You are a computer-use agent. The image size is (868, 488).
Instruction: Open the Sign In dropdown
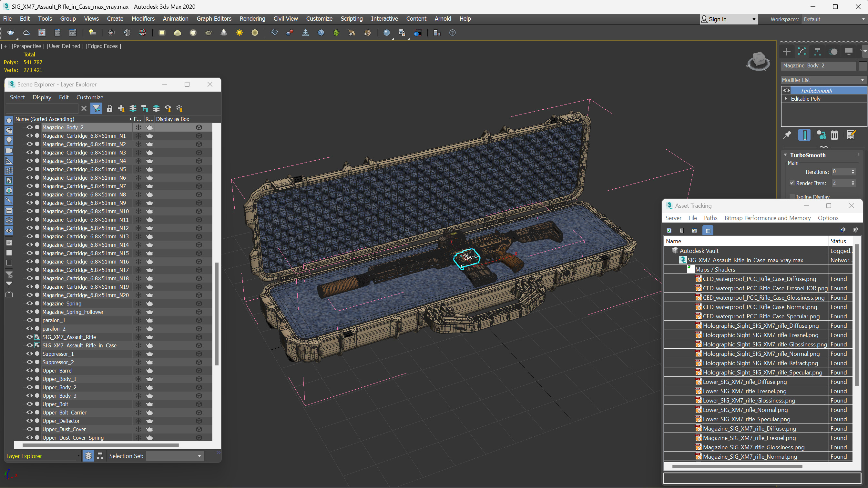[x=728, y=19]
